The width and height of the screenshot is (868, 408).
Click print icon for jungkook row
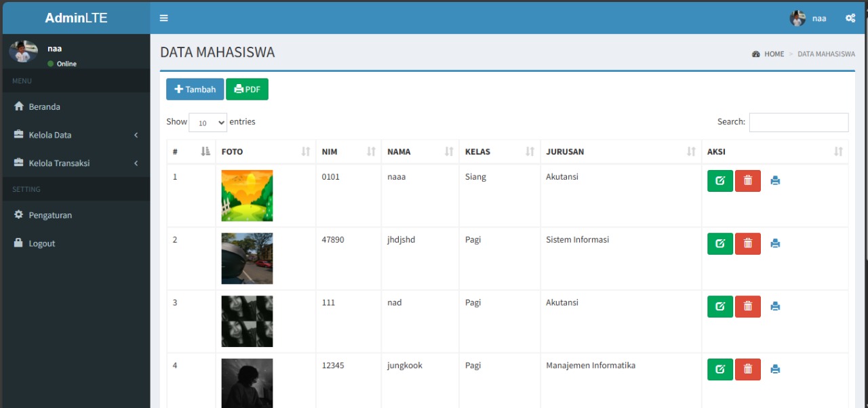click(775, 369)
